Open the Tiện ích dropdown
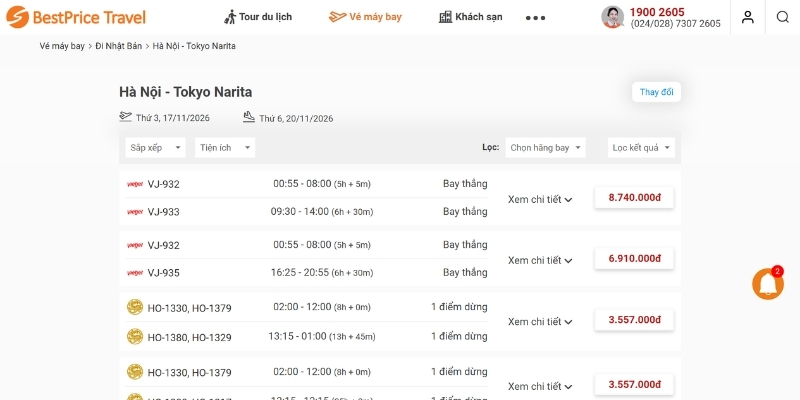This screenshot has width=800, height=400. [224, 147]
